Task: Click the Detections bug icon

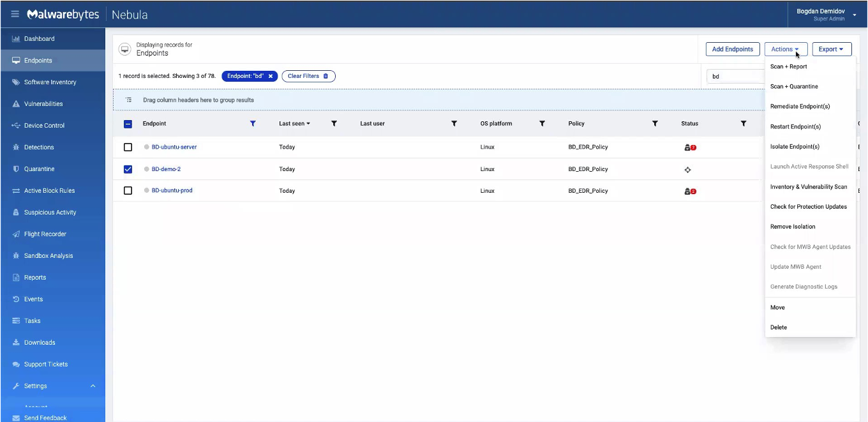Action: 17,147
